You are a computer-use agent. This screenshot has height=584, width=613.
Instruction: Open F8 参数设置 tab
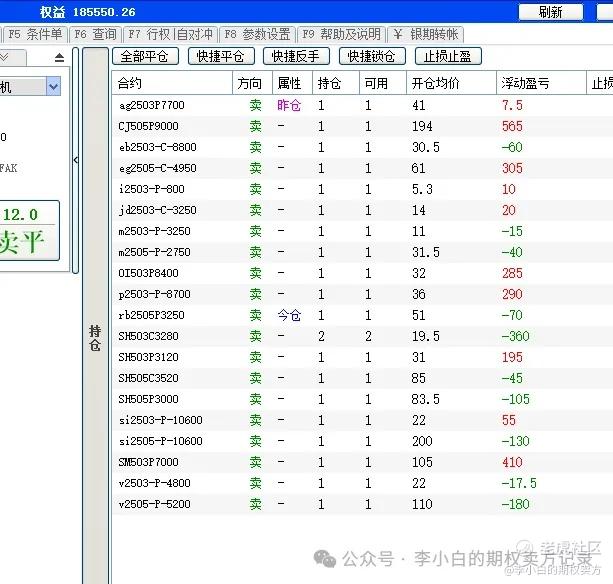coord(257,34)
